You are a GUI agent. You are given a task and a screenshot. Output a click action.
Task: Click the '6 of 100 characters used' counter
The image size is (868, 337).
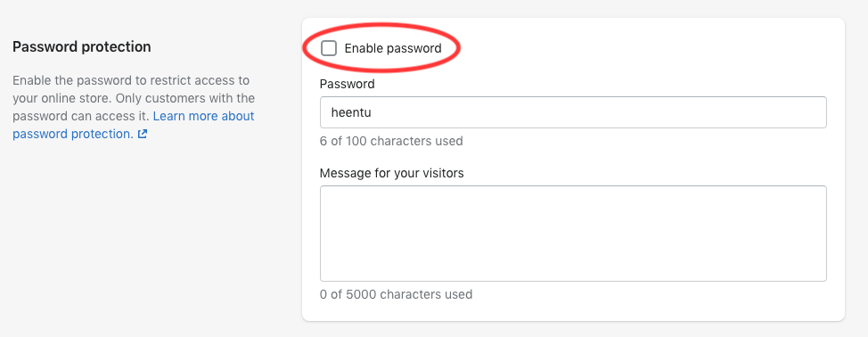[x=391, y=141]
